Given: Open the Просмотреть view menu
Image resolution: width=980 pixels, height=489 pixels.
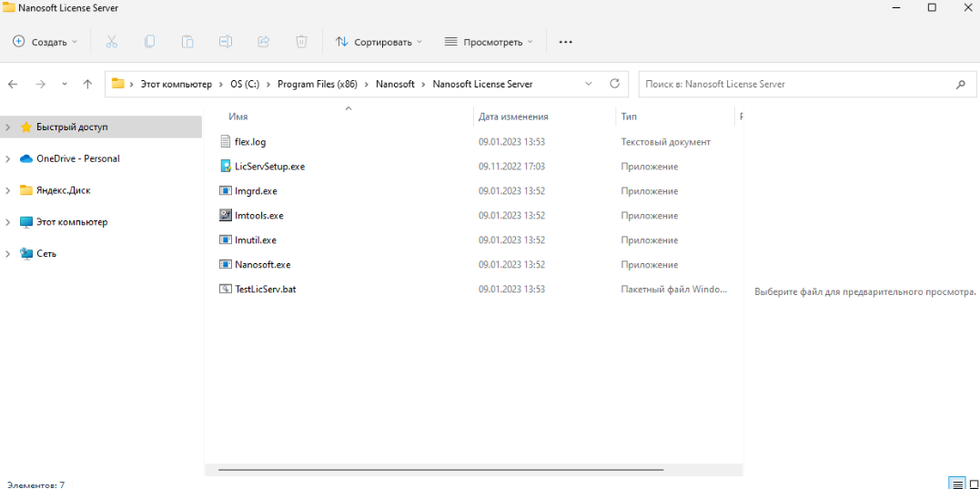Looking at the screenshot, I should [489, 42].
